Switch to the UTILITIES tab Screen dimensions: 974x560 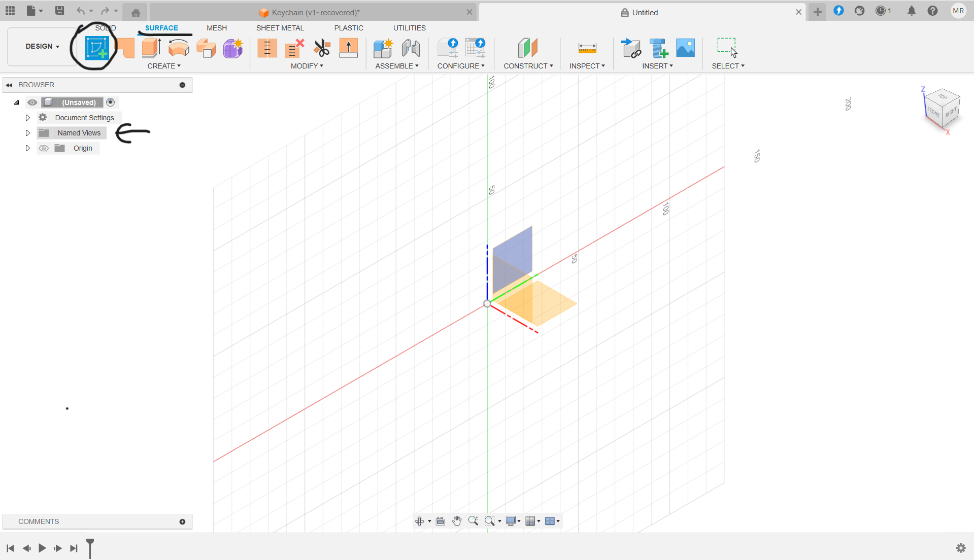click(x=410, y=28)
